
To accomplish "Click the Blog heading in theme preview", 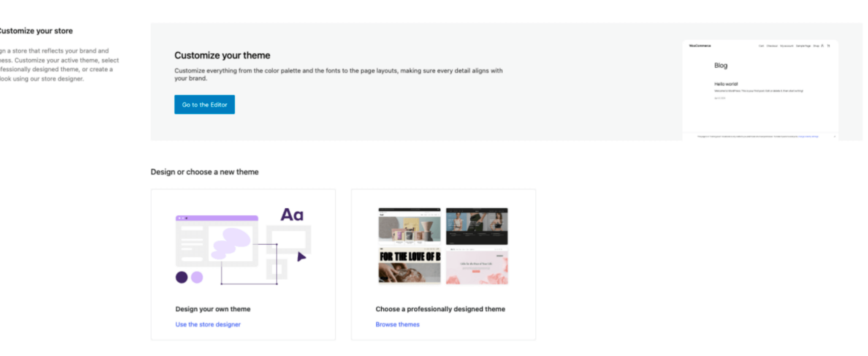I will click(x=721, y=65).
